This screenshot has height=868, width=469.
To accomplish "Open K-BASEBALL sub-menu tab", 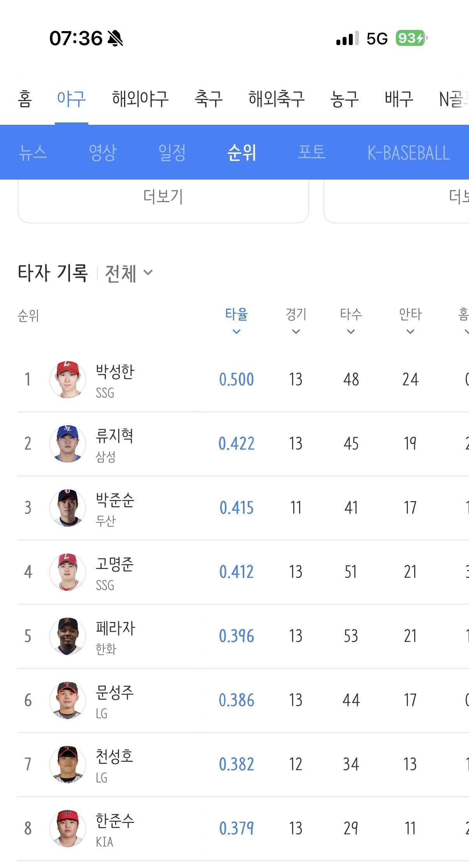I will pyautogui.click(x=409, y=153).
